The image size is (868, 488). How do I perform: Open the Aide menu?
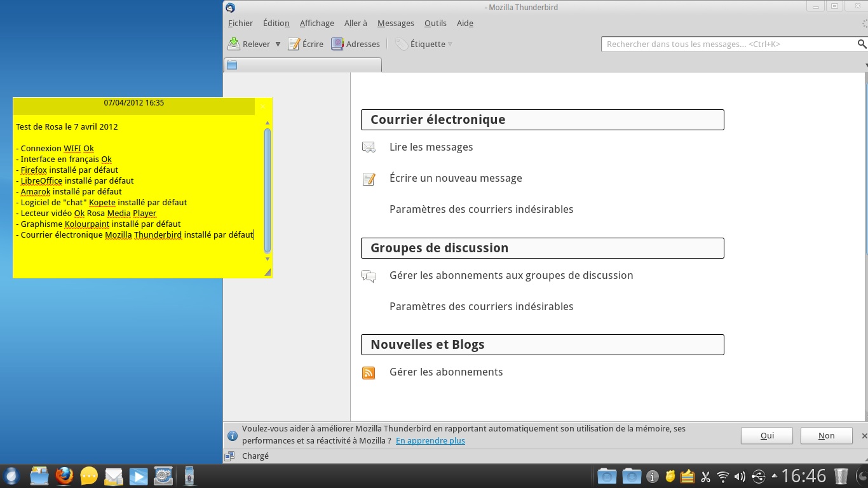click(x=465, y=23)
